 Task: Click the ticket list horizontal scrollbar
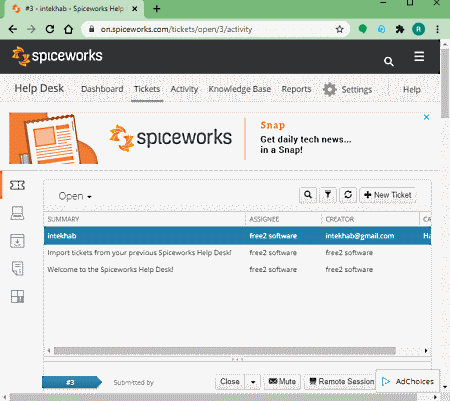225,351
